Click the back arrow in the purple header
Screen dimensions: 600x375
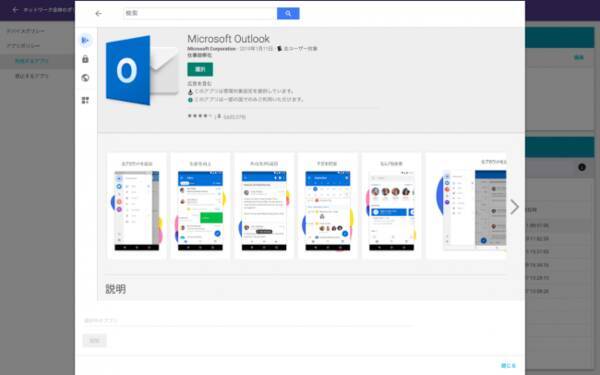click(15, 10)
